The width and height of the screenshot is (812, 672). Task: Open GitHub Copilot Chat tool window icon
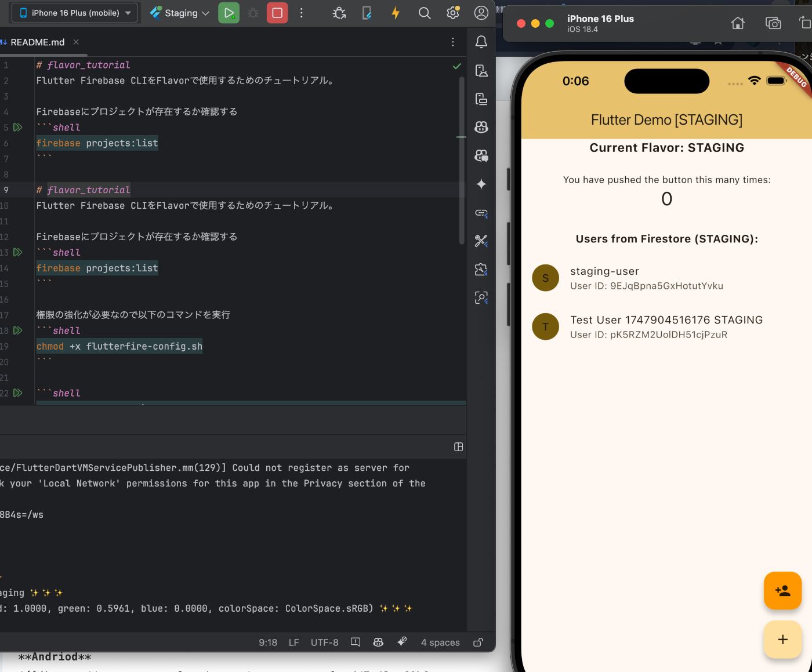pyautogui.click(x=481, y=155)
